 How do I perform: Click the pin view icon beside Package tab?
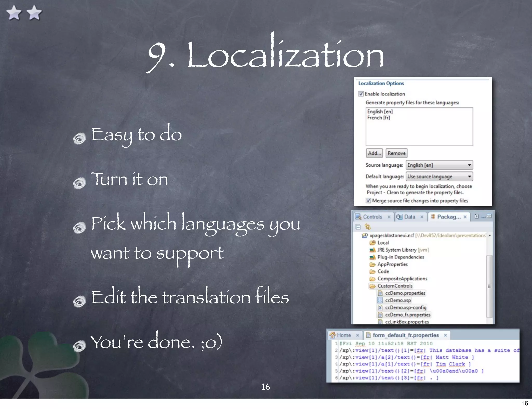tap(477, 216)
